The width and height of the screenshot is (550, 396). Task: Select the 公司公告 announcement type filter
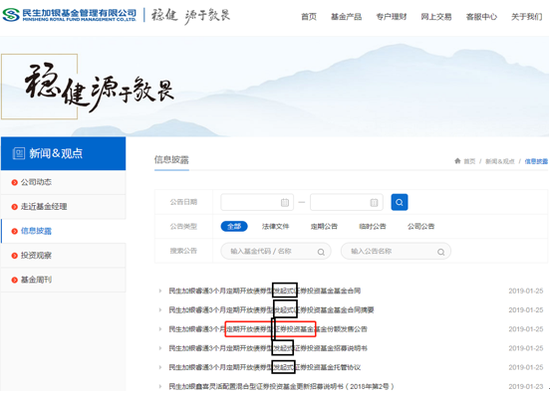tap(421, 227)
